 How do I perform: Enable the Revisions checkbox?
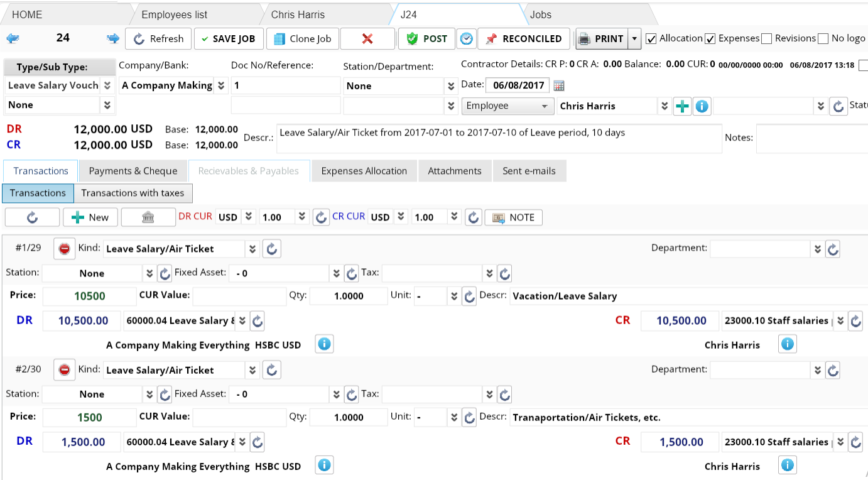pos(766,39)
